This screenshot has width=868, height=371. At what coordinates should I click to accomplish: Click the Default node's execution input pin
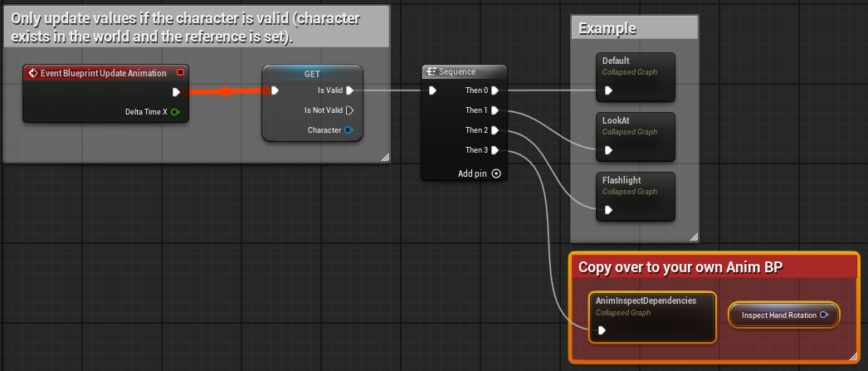608,90
